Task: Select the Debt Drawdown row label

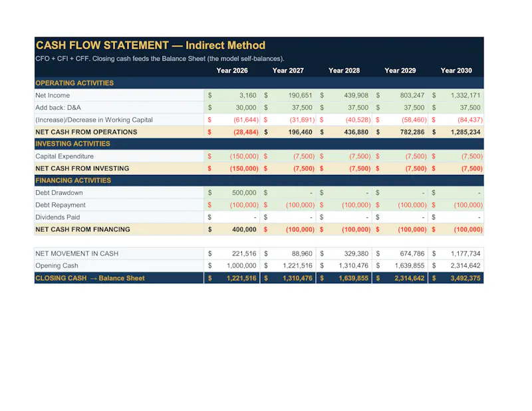Action: click(59, 193)
